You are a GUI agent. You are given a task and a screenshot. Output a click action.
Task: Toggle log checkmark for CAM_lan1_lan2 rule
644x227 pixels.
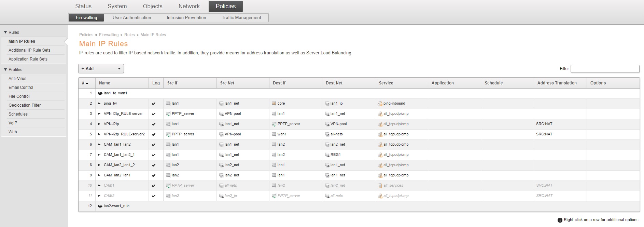[x=154, y=145]
